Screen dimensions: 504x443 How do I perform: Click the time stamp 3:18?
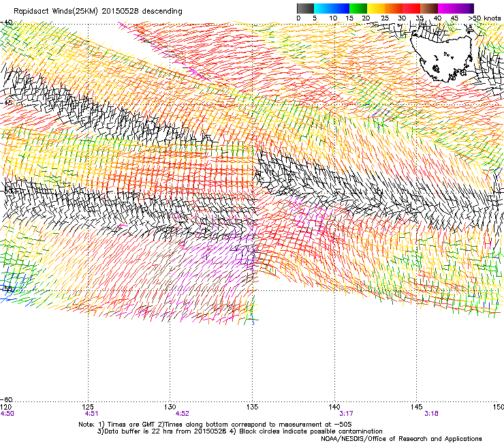(x=431, y=414)
